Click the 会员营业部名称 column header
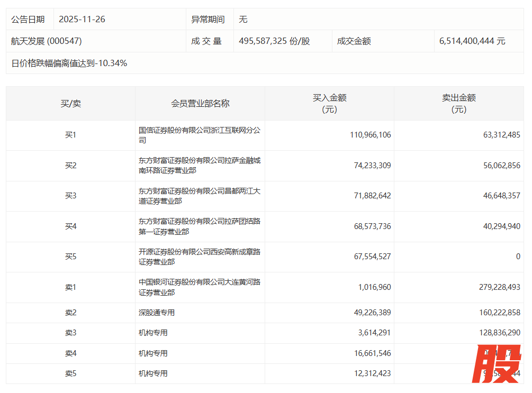 (200, 103)
